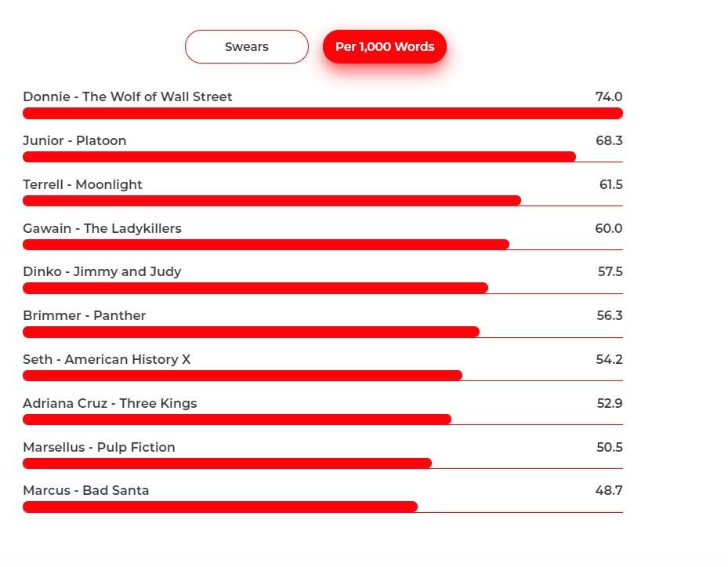
Task: Click the 54.2 value for Seth
Action: (609, 360)
